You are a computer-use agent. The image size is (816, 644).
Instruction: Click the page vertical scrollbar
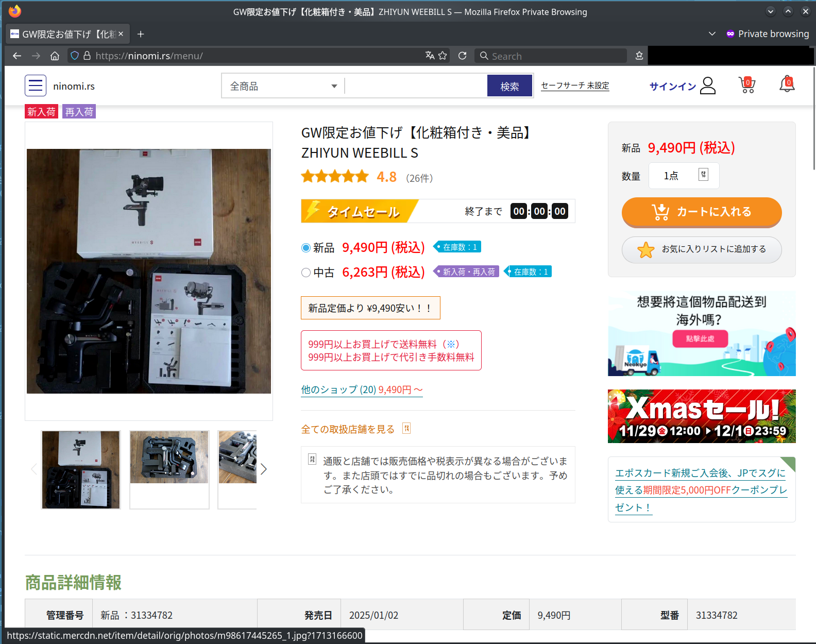click(x=813, y=118)
